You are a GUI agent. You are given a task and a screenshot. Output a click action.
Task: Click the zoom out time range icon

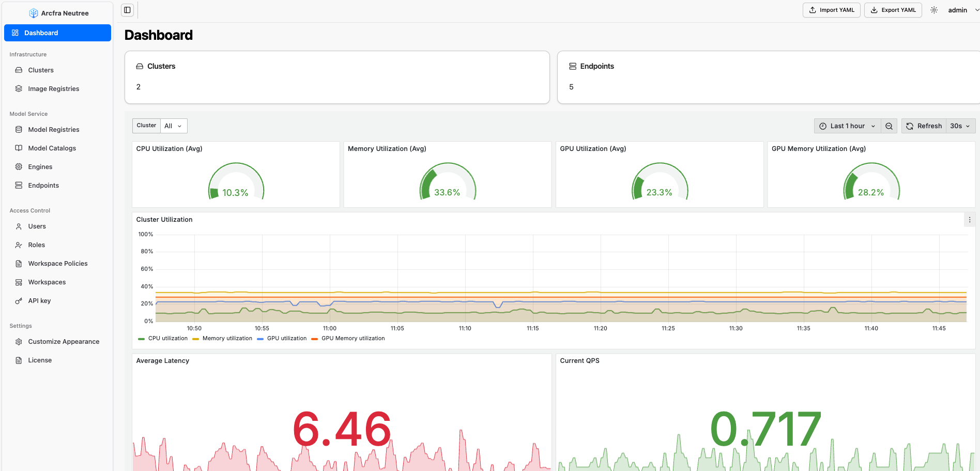(x=889, y=126)
